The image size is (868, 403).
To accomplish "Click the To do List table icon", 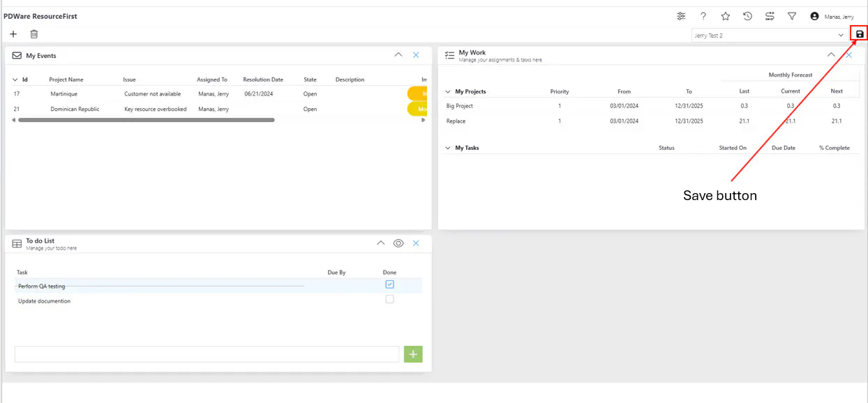I will pyautogui.click(x=17, y=243).
